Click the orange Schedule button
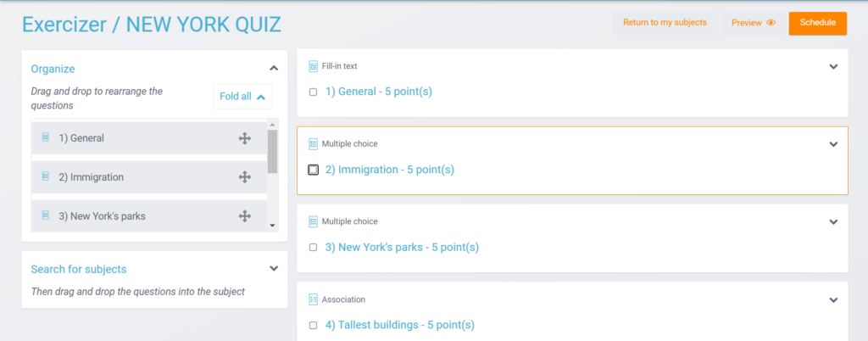The image size is (868, 341). click(x=818, y=23)
